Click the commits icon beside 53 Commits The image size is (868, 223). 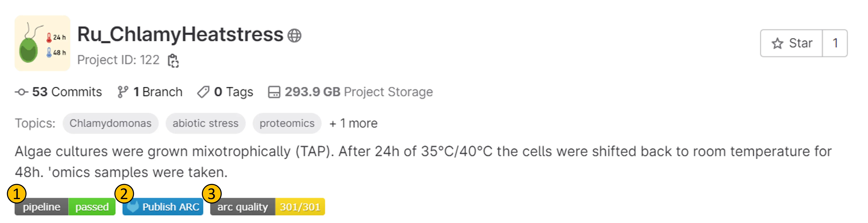tap(22, 92)
